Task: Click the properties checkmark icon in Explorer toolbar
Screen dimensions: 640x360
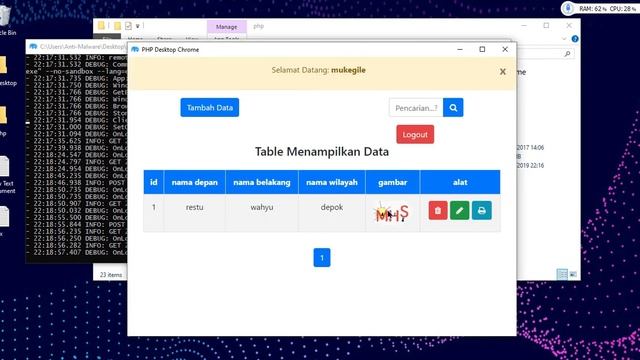Action: click(x=128, y=26)
